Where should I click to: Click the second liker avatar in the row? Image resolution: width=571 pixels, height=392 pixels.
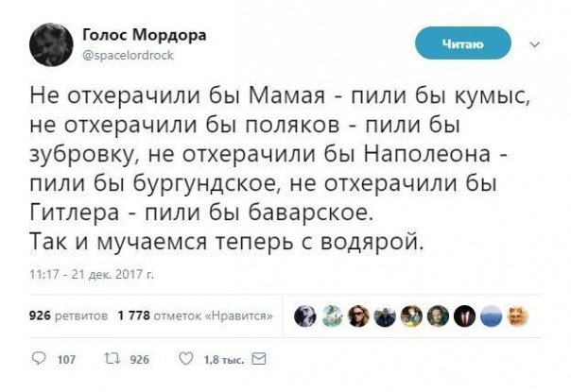[x=334, y=314]
